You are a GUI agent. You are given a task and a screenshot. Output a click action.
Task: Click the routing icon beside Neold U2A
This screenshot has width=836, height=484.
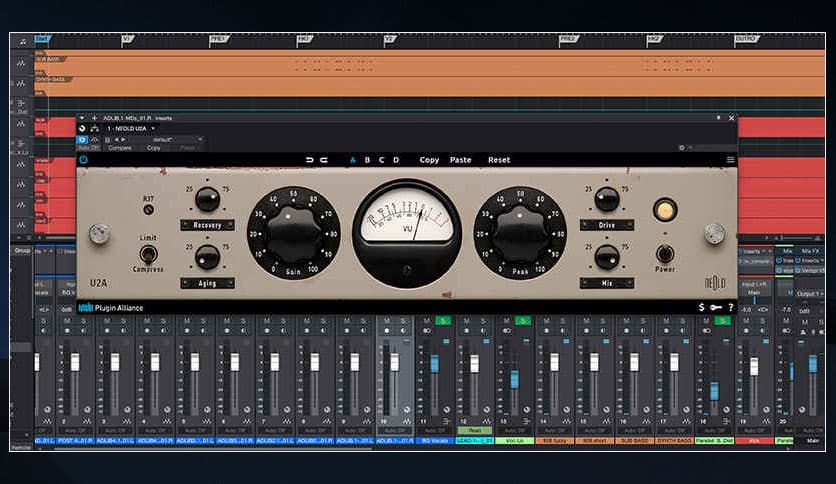coord(94,128)
